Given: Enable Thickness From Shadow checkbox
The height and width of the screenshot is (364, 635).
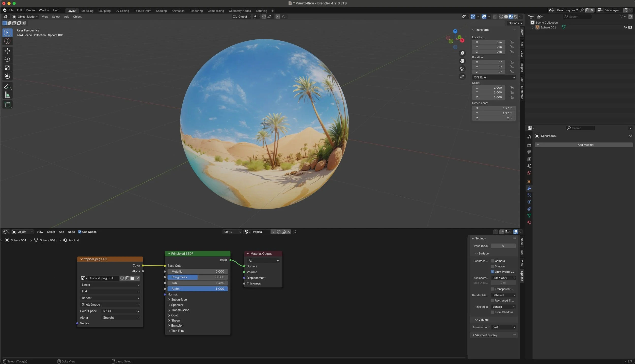Looking at the screenshot, I should pyautogui.click(x=492, y=312).
